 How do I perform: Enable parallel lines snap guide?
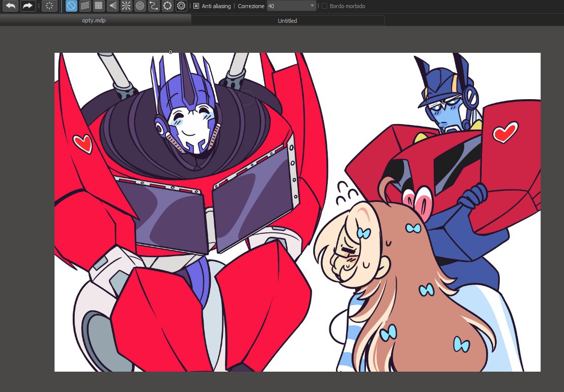point(85,6)
